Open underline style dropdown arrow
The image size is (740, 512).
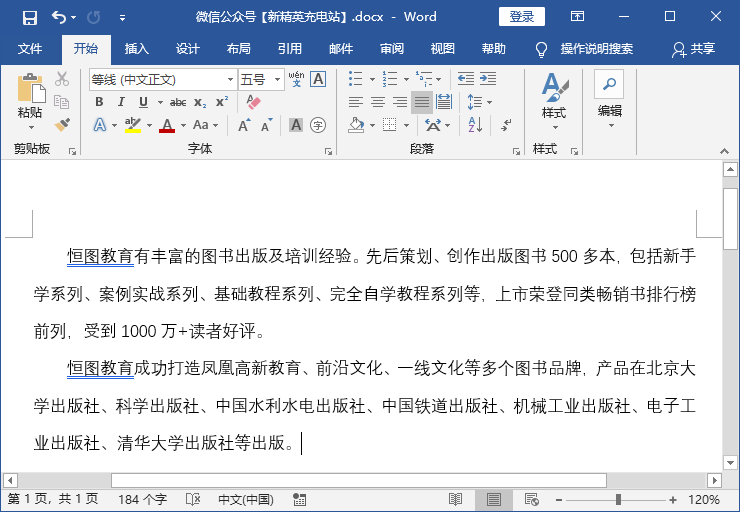160,102
